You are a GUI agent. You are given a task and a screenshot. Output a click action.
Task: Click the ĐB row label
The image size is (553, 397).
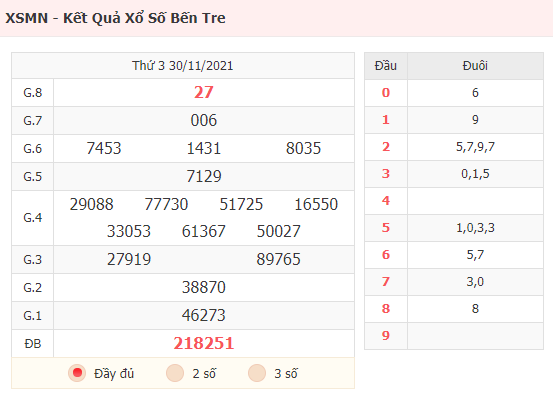(33, 343)
